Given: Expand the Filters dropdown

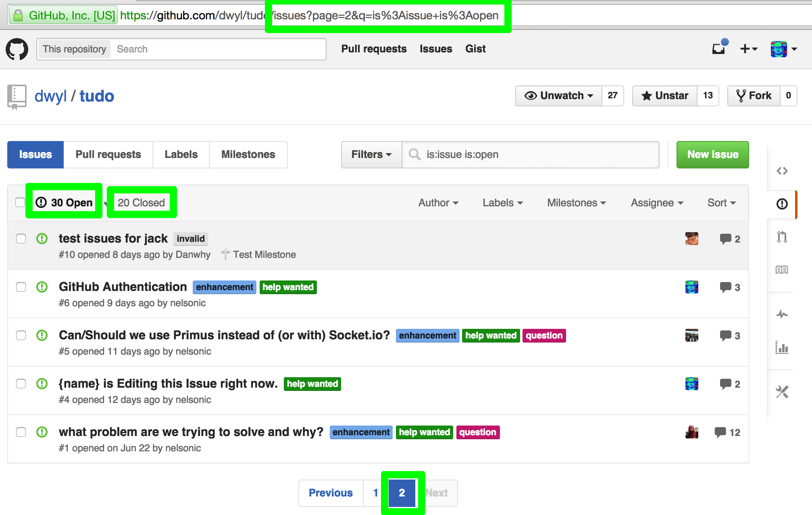Looking at the screenshot, I should [371, 154].
